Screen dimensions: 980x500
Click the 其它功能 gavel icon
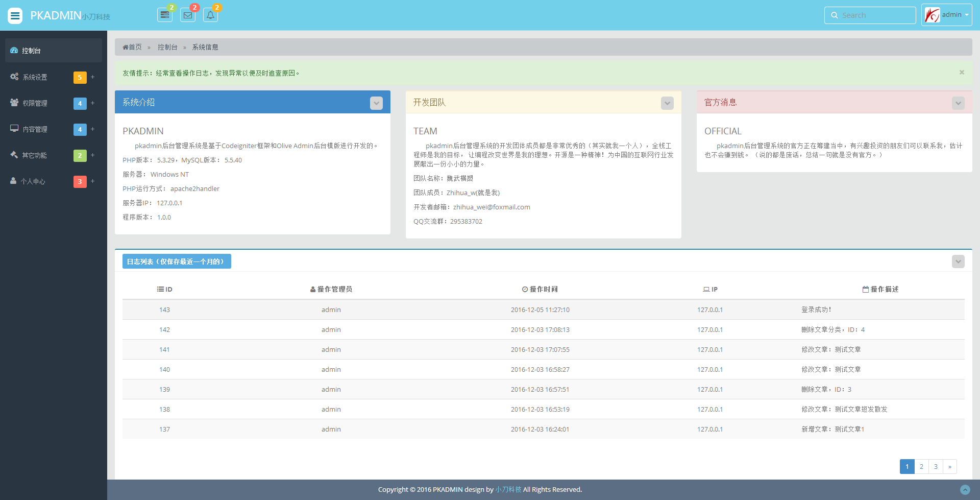[x=14, y=155]
